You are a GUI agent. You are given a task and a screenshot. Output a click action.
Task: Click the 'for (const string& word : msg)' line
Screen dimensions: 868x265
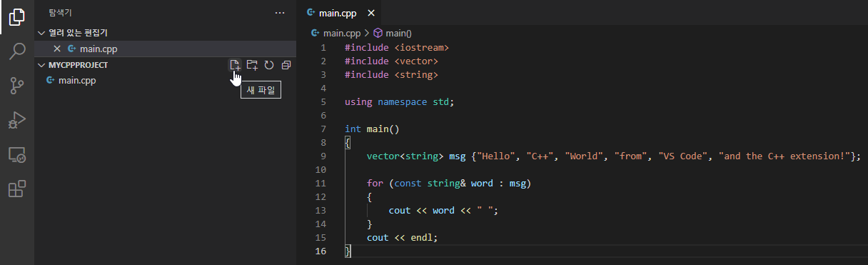pyautogui.click(x=449, y=184)
